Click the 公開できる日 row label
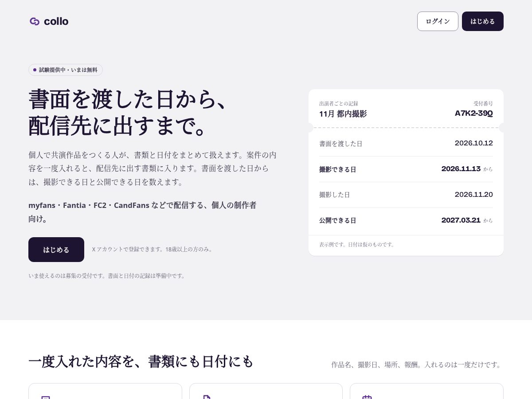The image size is (532, 399). (338, 220)
